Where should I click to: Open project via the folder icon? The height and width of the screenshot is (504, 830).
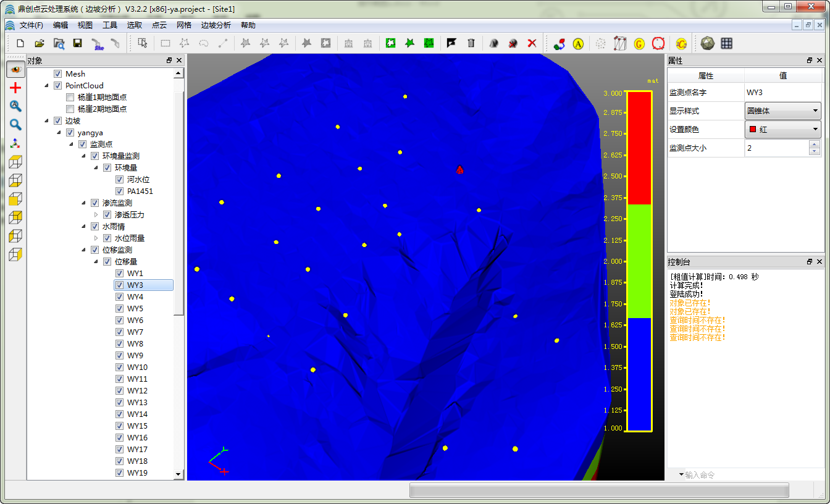[x=40, y=43]
